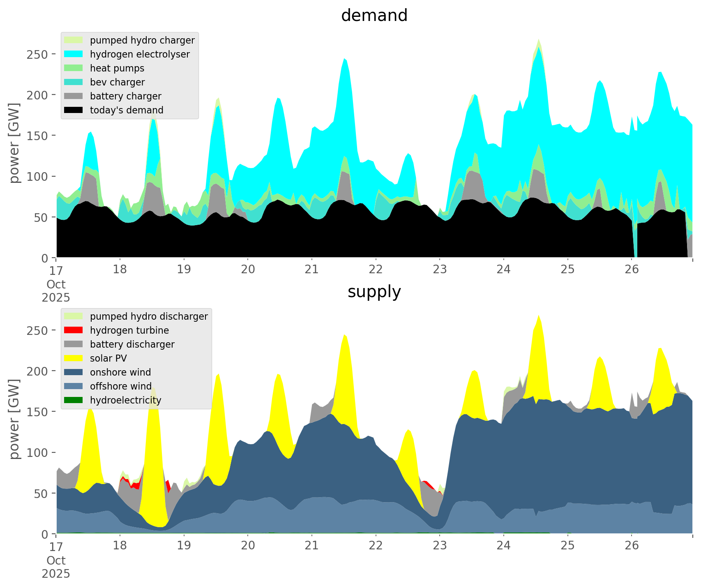This screenshot has height=588, width=701.
Task: Select the green hydroelectricity legend swatch
Action: (x=74, y=400)
